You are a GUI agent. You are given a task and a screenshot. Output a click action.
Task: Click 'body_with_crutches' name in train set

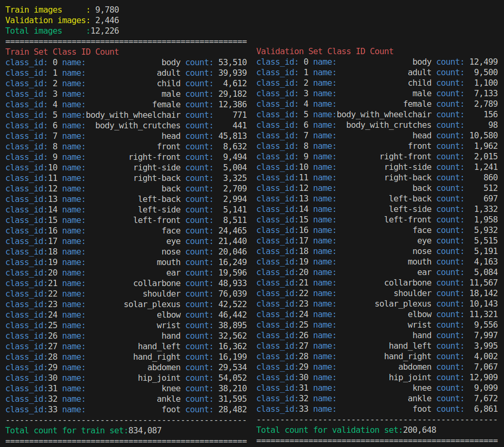pos(138,126)
